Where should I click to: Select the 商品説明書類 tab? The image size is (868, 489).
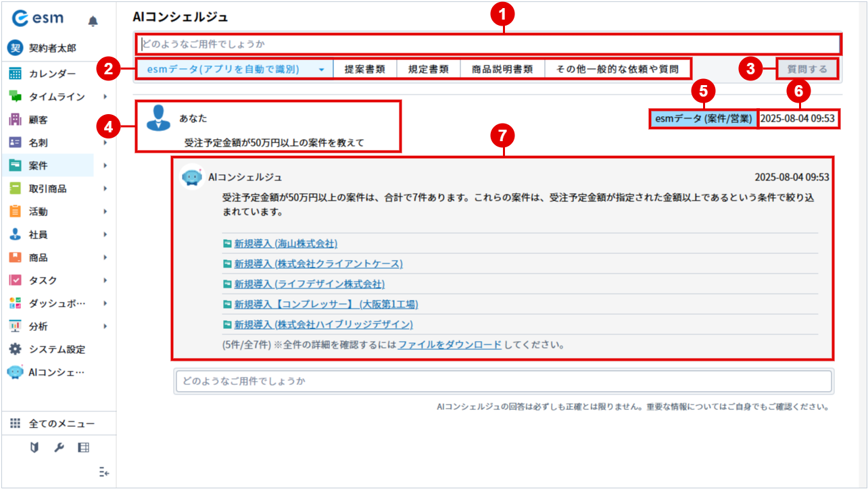[x=502, y=69]
